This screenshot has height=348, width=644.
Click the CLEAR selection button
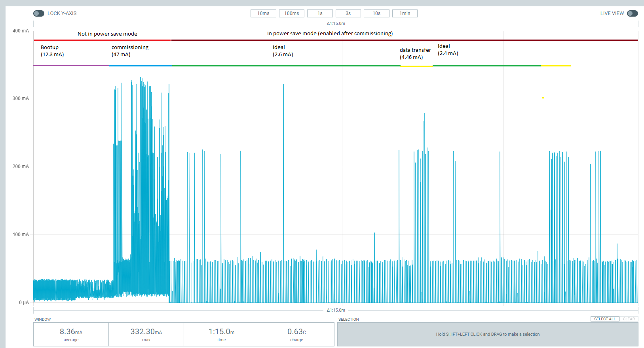[629, 319]
